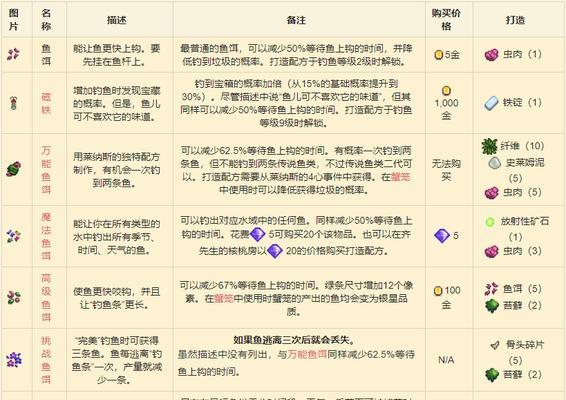The height and width of the screenshot is (400, 566).
Task: Open the 磁铁 name link
Action: click(x=46, y=103)
